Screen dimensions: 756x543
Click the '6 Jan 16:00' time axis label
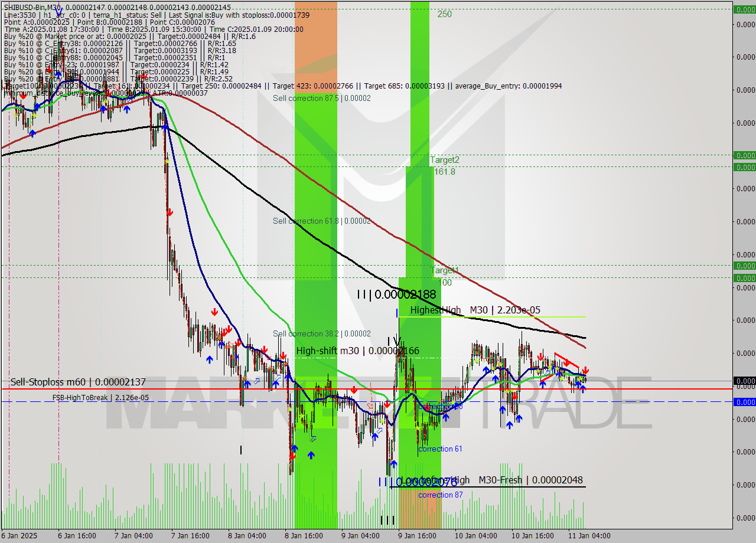tap(77, 536)
